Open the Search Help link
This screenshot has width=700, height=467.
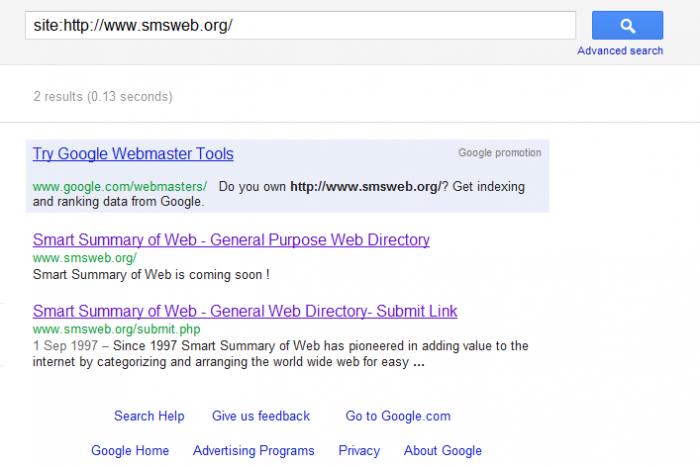149,416
